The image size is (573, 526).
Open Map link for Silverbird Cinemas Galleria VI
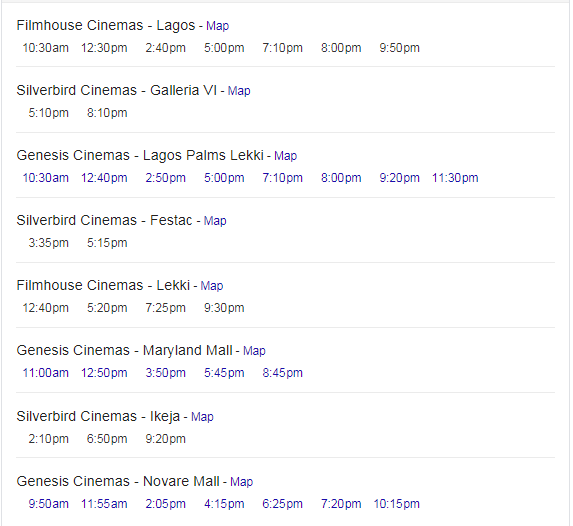(x=239, y=91)
